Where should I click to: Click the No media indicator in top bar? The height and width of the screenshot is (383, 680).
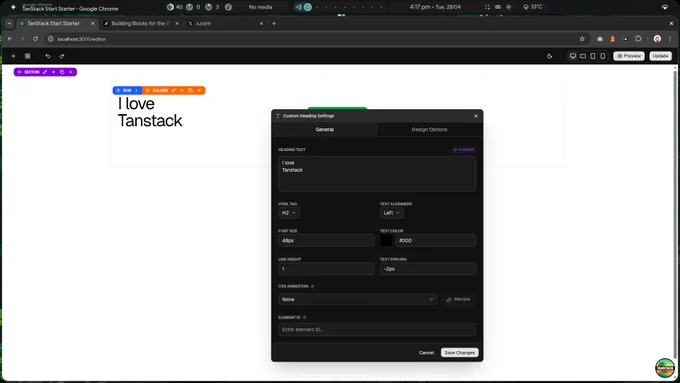pos(260,7)
